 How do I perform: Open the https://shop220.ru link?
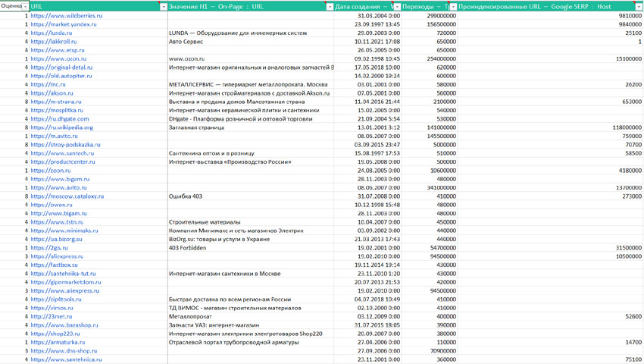click(x=55, y=334)
